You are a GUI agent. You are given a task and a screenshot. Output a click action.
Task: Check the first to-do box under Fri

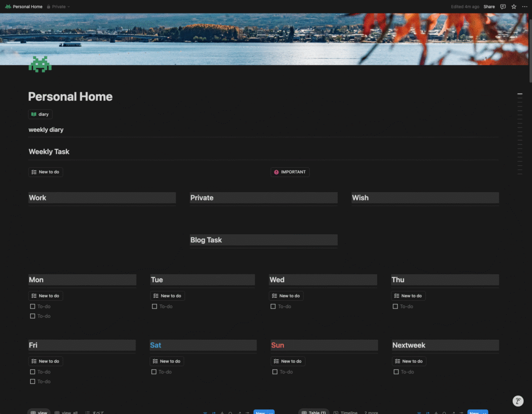[x=33, y=372]
